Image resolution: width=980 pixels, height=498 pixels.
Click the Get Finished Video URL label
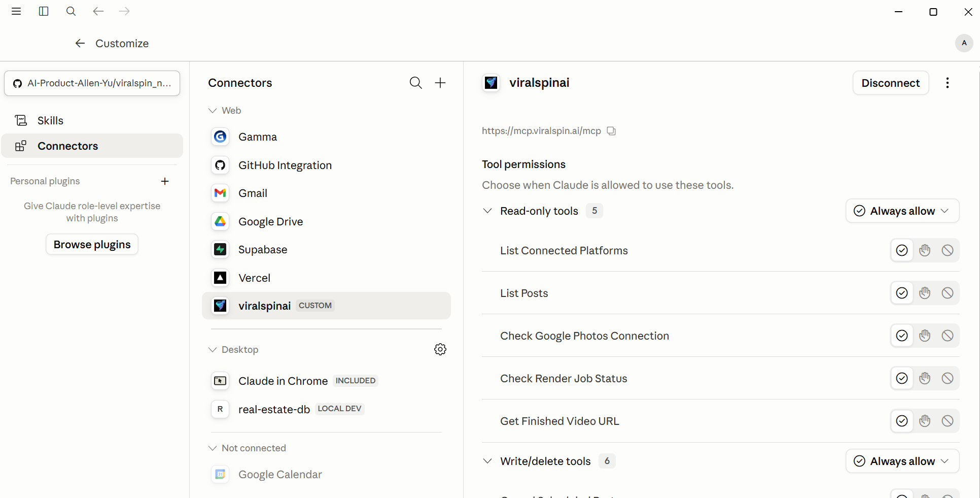point(559,421)
